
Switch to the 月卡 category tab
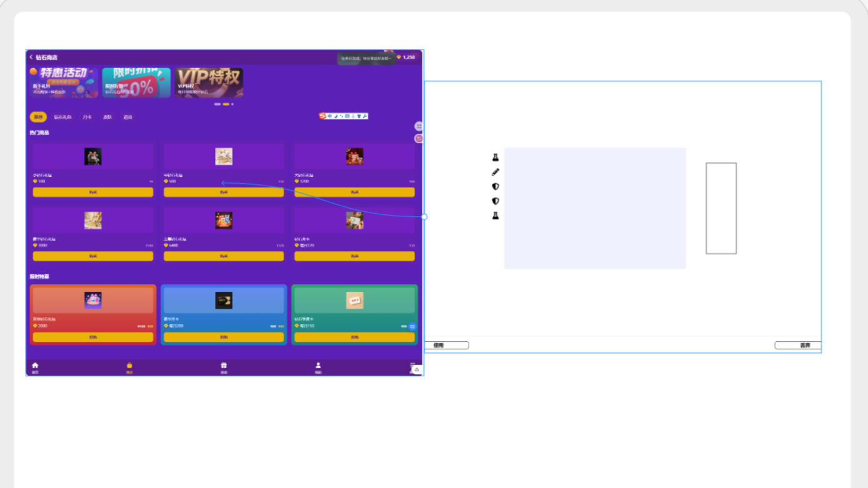(x=87, y=117)
